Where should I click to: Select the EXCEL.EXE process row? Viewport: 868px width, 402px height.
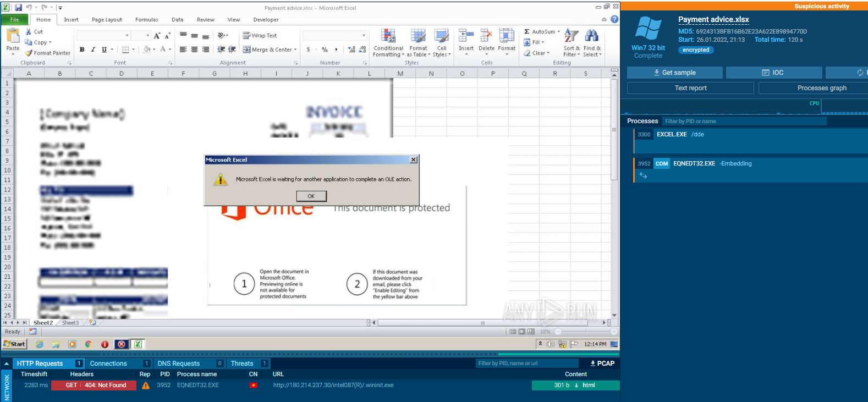pyautogui.click(x=750, y=141)
